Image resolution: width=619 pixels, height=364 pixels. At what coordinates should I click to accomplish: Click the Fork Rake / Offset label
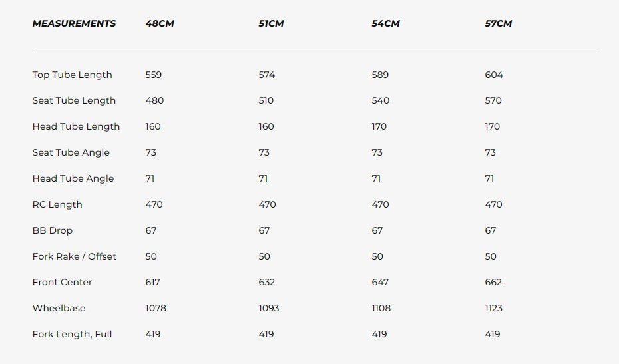click(x=75, y=257)
